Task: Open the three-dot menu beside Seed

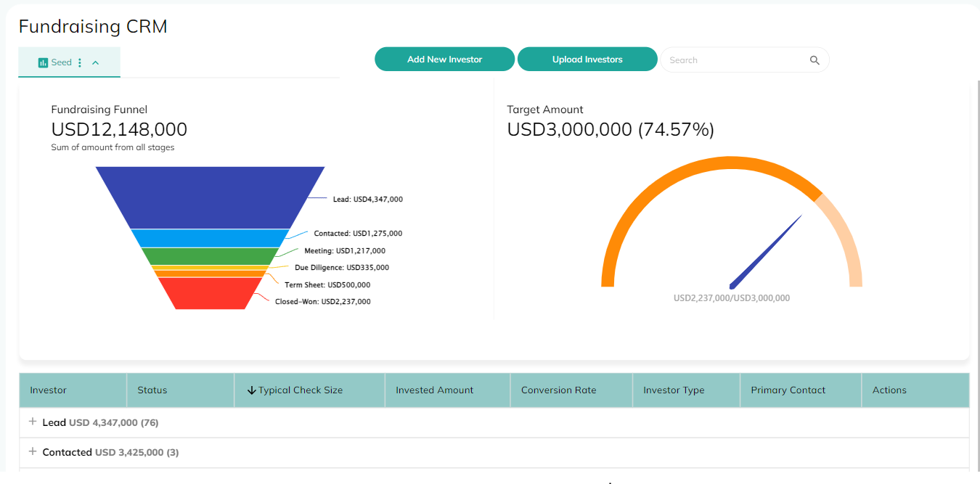Action: click(x=80, y=63)
